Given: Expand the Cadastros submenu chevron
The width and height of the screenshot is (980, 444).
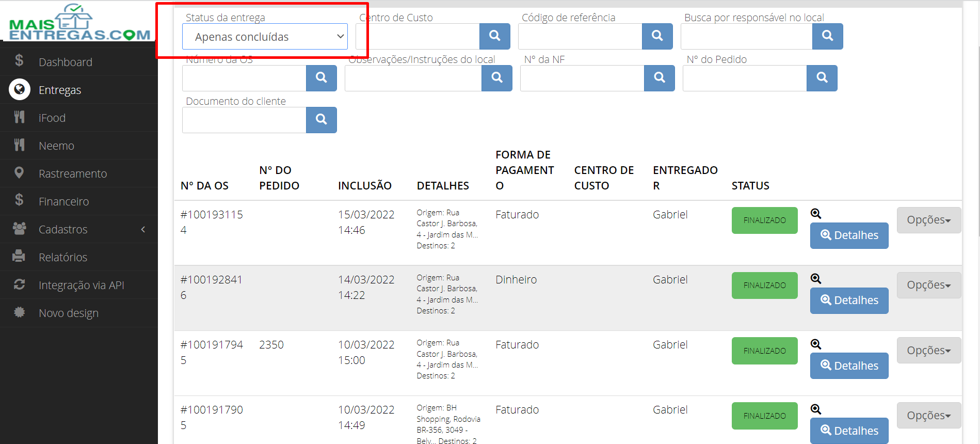Looking at the screenshot, I should point(143,229).
